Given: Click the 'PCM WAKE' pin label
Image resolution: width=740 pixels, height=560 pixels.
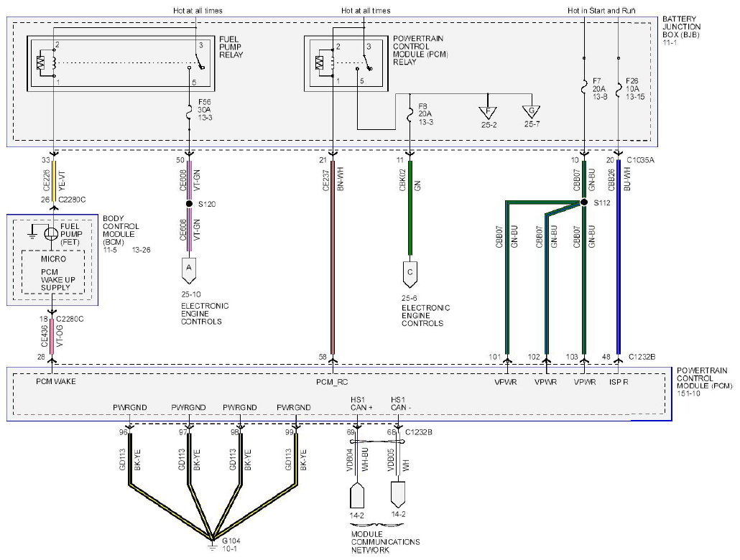Looking at the screenshot, I should click(x=56, y=381).
